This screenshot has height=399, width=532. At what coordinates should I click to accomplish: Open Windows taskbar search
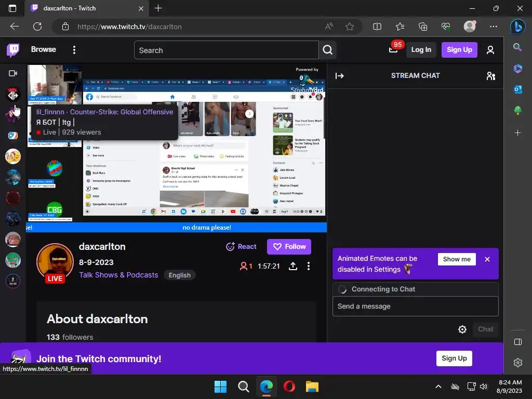[x=243, y=387]
